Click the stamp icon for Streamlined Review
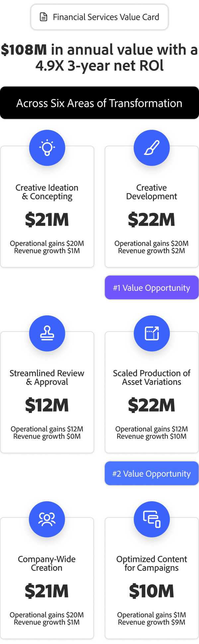Image resolution: width=199 pixels, height=644 pixels. coord(47,333)
